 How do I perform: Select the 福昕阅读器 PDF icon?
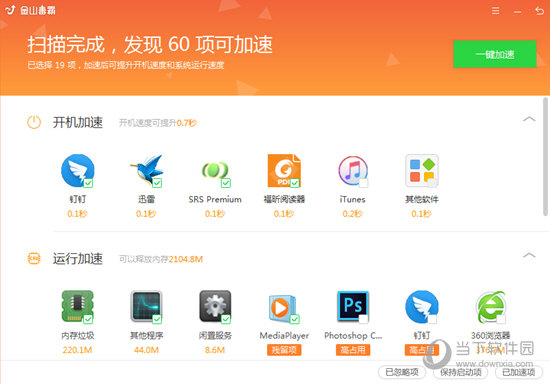tap(284, 171)
